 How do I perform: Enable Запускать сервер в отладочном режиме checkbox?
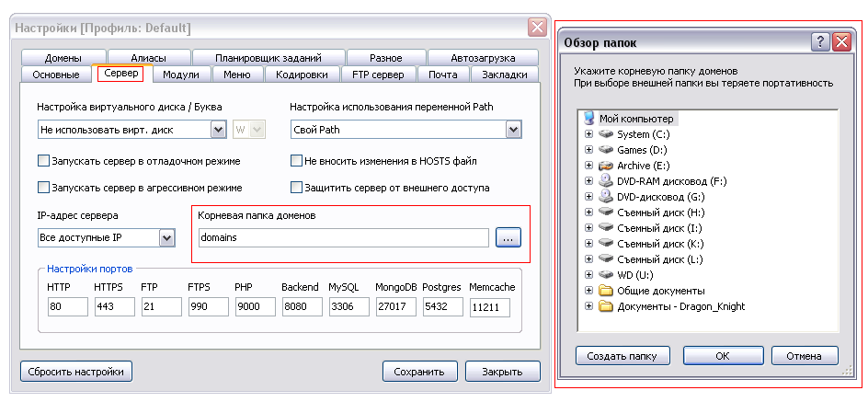click(44, 161)
